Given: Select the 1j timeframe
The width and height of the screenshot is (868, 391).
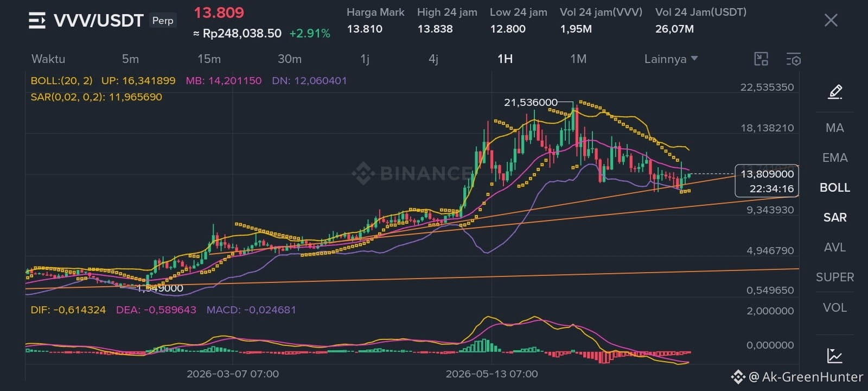Looking at the screenshot, I should coord(365,59).
